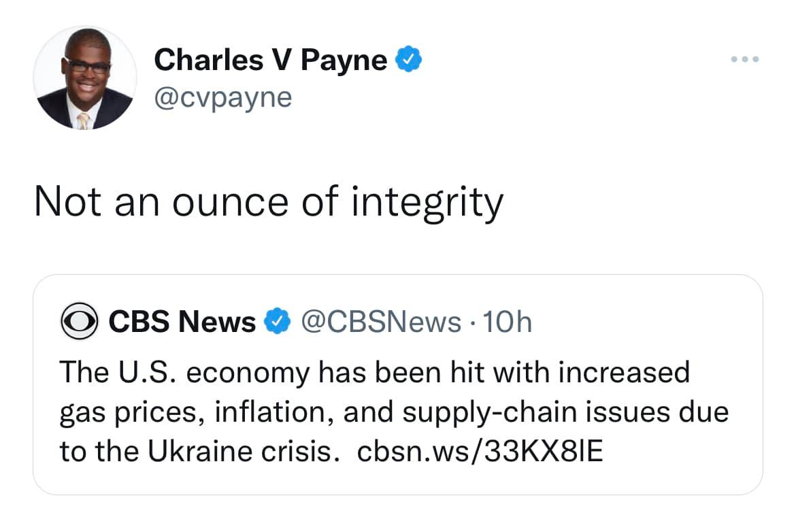
Task: Open the three-dot more options menu
Action: [x=744, y=60]
